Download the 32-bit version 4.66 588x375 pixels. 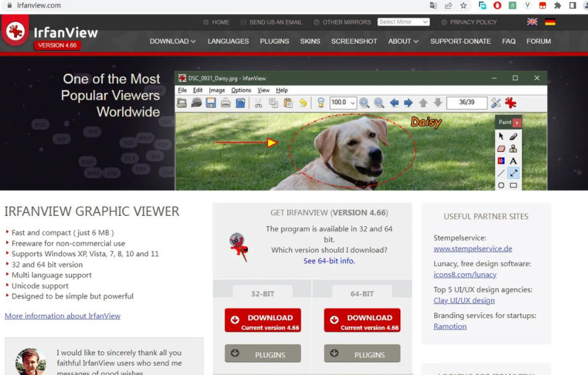(x=262, y=320)
